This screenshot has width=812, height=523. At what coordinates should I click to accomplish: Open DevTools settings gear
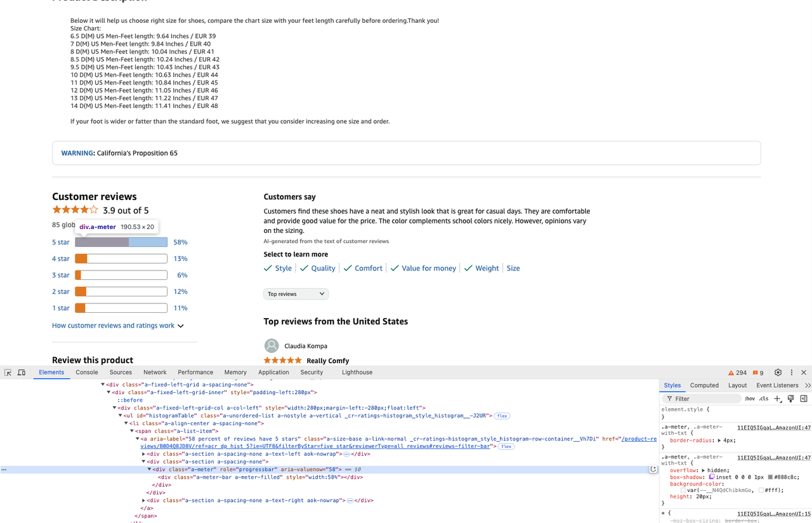pos(778,373)
